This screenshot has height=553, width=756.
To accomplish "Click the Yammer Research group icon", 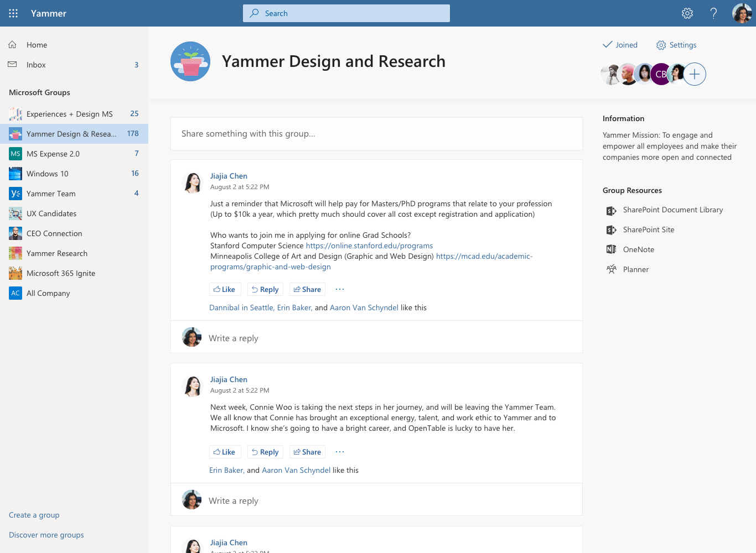I will [15, 253].
